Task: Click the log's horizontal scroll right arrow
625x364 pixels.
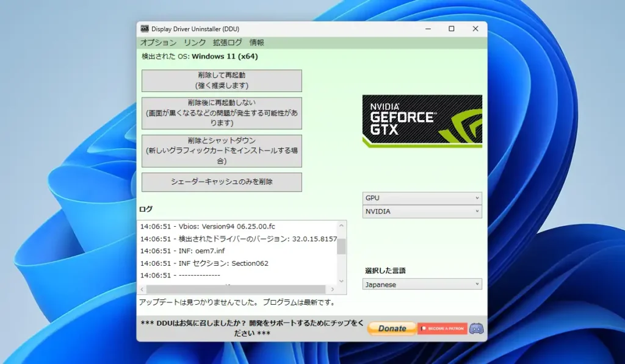Action: point(333,290)
